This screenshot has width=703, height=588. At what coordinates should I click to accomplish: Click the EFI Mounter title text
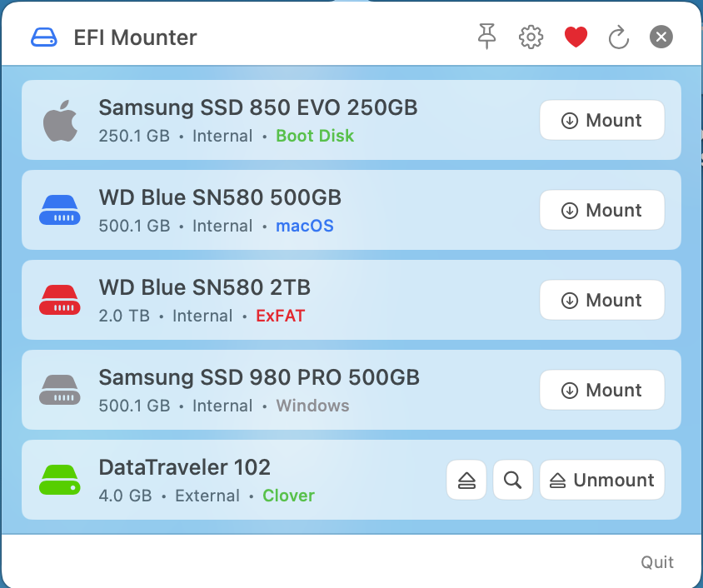(x=136, y=37)
